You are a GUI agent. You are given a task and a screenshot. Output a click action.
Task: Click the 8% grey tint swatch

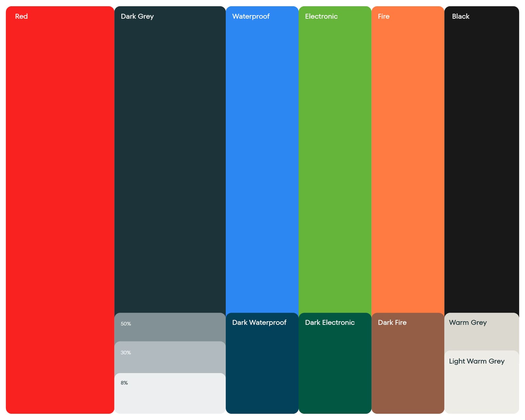(x=170, y=393)
